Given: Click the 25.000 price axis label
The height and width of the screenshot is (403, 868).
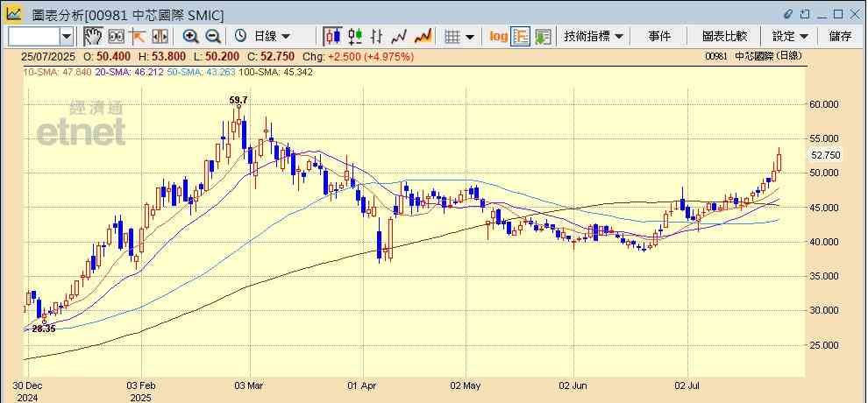Looking at the screenshot, I should pos(822,345).
